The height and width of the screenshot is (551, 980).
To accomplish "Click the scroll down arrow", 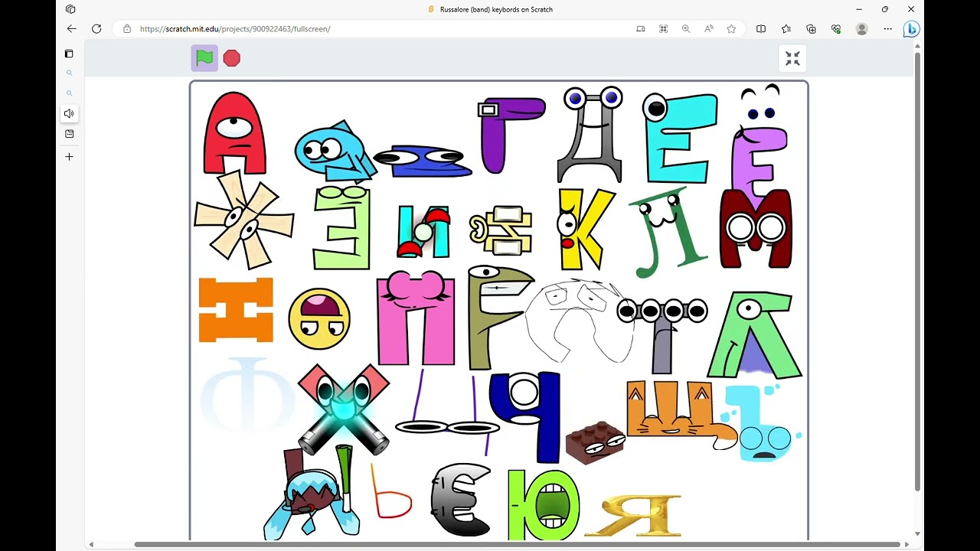I will (x=917, y=534).
